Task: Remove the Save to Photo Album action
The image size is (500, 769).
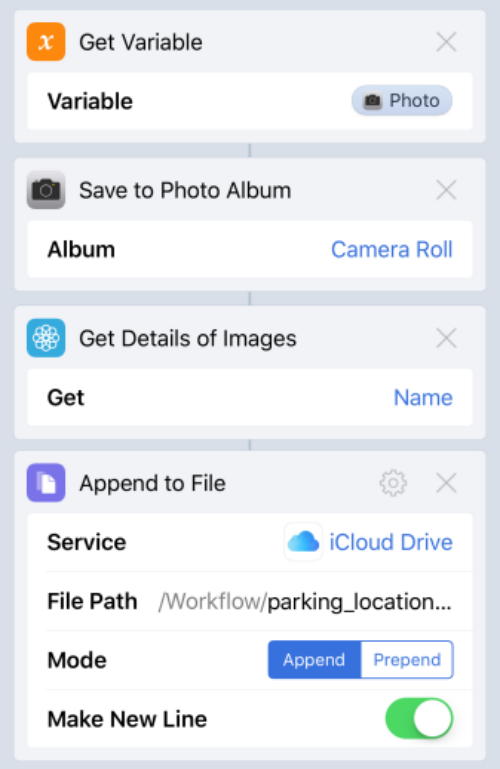Action: pyautogui.click(x=446, y=190)
